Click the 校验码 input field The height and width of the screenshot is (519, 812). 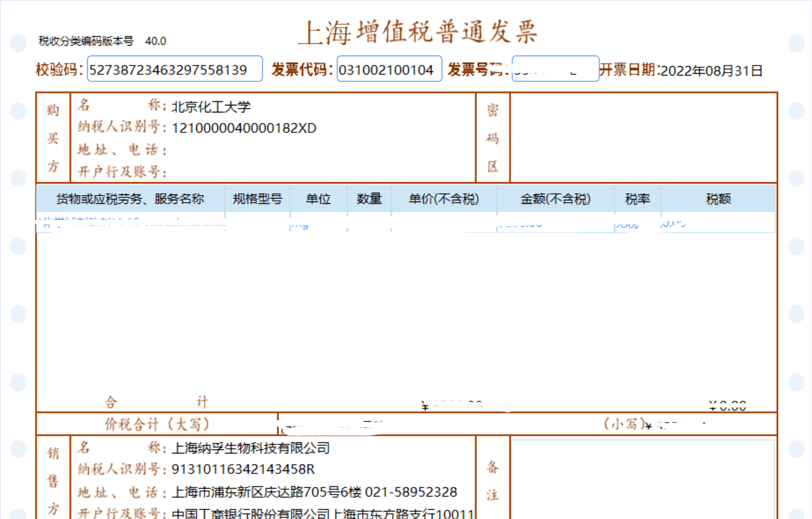pos(174,70)
